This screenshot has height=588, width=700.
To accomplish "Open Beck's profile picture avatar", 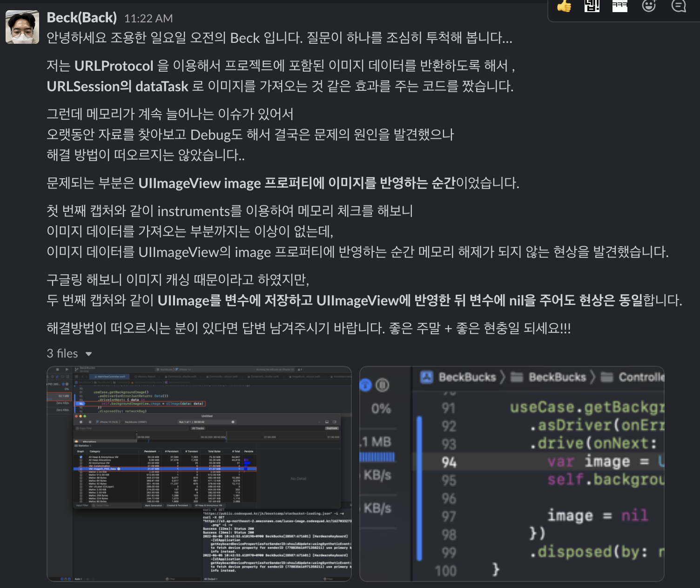I will (x=22, y=27).
